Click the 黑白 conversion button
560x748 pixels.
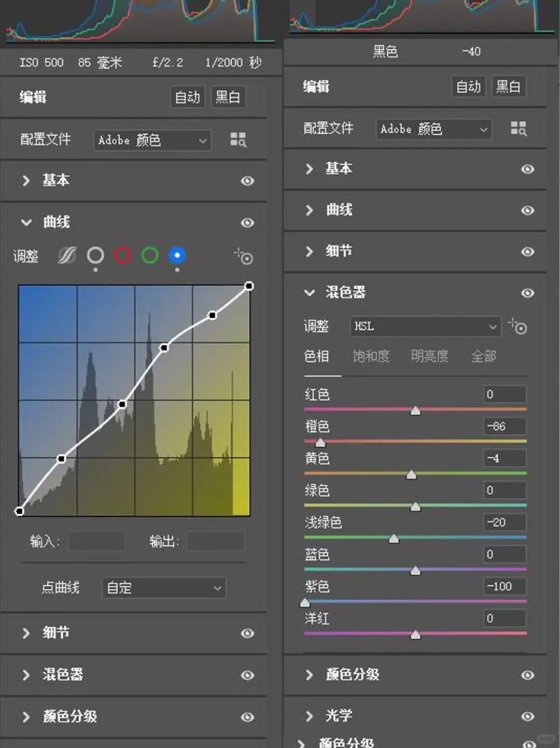tap(228, 96)
